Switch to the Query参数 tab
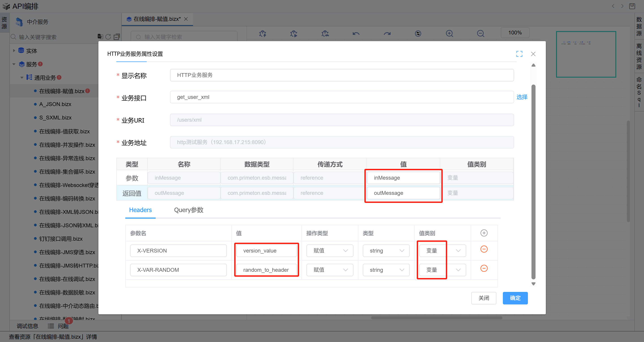 [189, 210]
